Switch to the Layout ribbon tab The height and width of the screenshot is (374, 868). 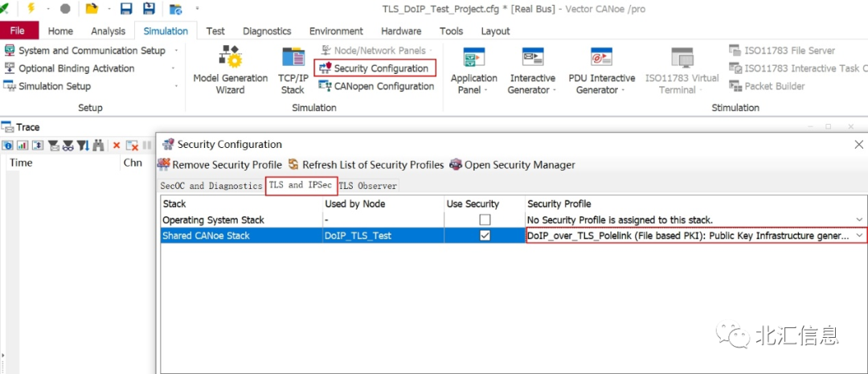[495, 31]
